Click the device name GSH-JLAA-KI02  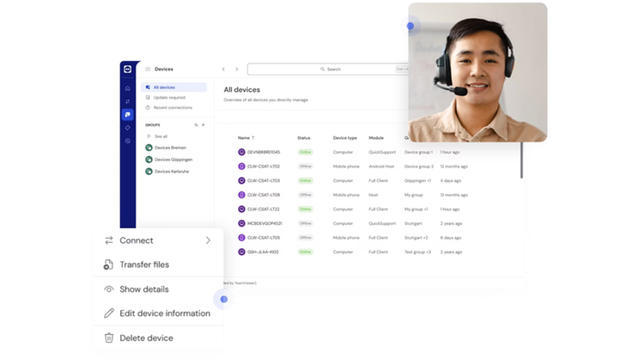click(x=263, y=252)
